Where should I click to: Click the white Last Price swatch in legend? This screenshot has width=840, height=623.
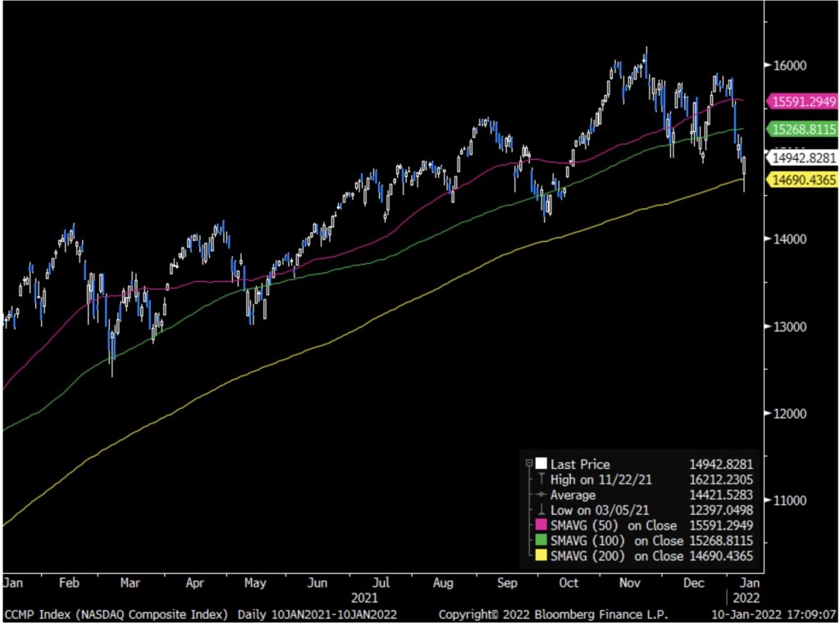541,464
